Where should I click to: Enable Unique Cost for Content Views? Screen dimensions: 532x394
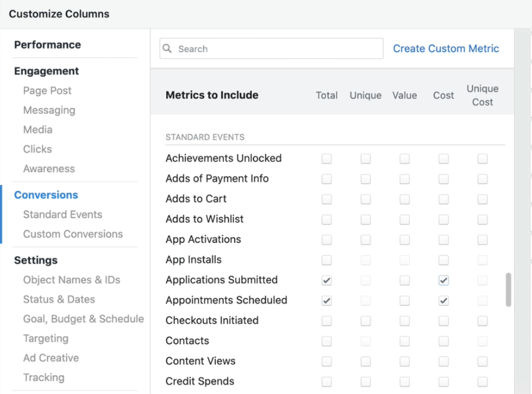point(482,361)
